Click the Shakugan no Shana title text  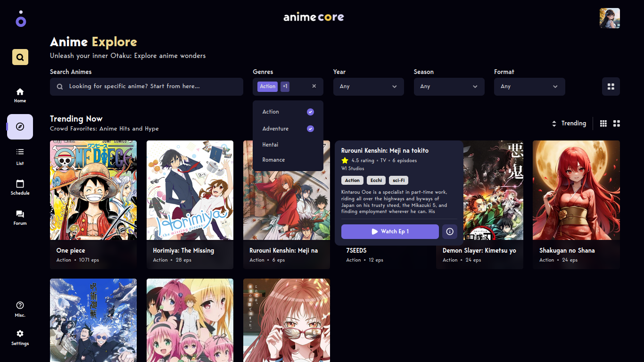click(x=567, y=250)
